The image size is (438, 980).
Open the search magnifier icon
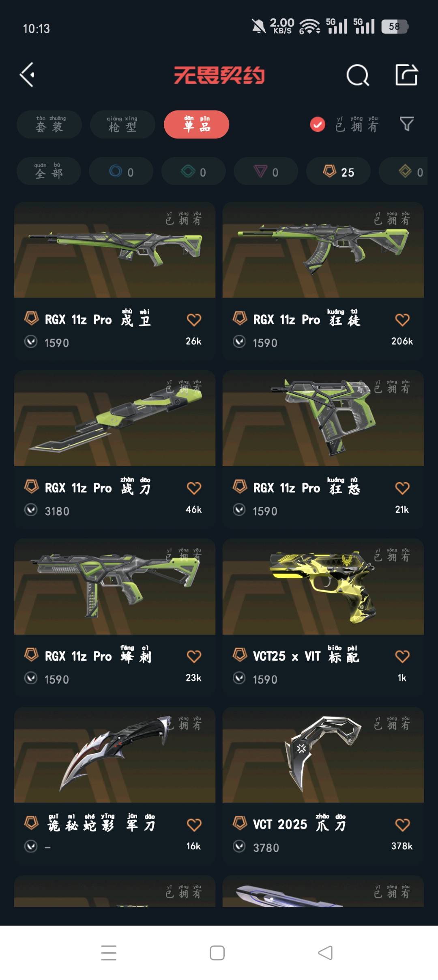pyautogui.click(x=358, y=75)
